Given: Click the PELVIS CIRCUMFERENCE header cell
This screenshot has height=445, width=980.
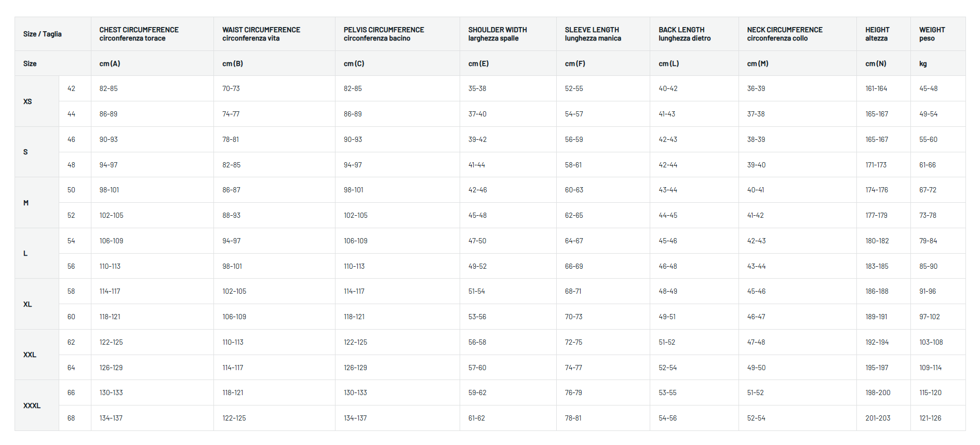Looking at the screenshot, I should tap(384, 34).
